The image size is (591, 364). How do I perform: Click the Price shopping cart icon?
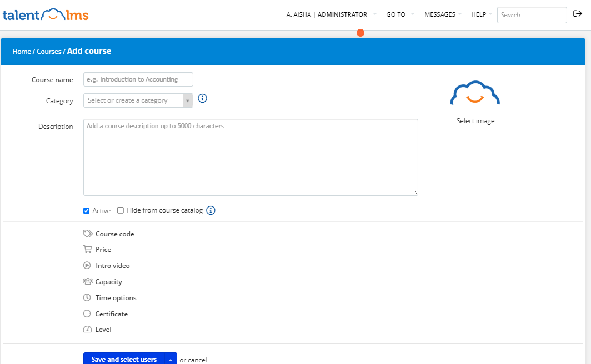coord(87,250)
